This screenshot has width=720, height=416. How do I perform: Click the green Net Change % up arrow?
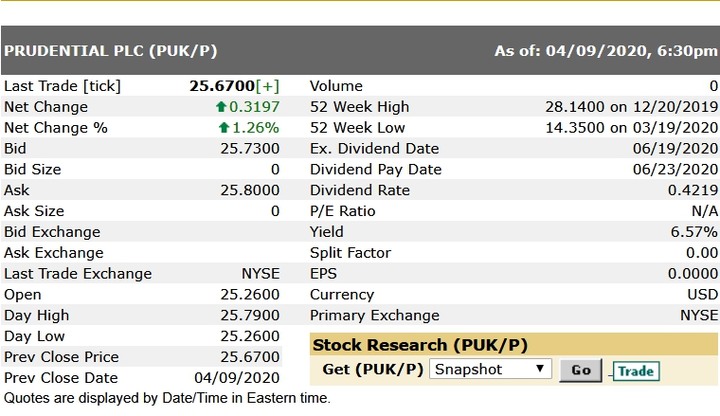click(x=224, y=128)
